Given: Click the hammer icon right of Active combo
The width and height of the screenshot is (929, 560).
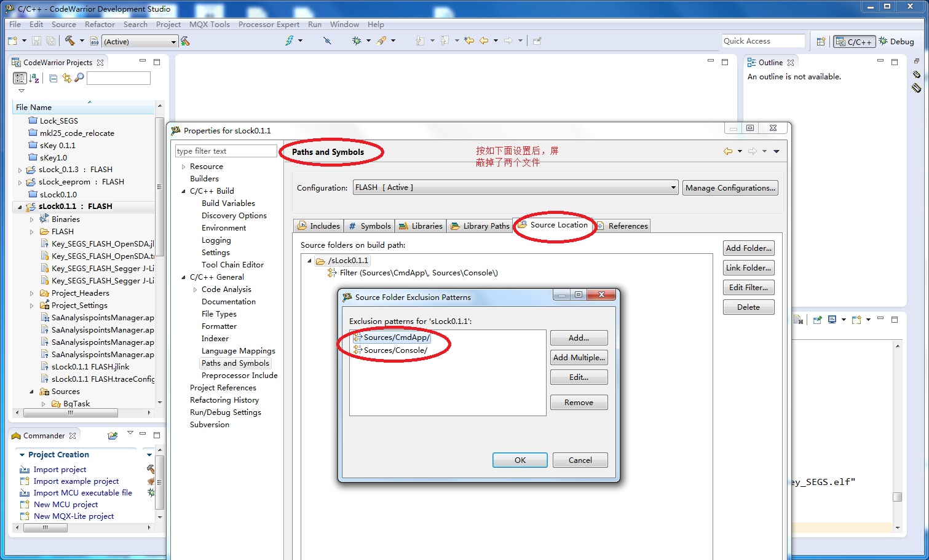Looking at the screenshot, I should pos(185,41).
